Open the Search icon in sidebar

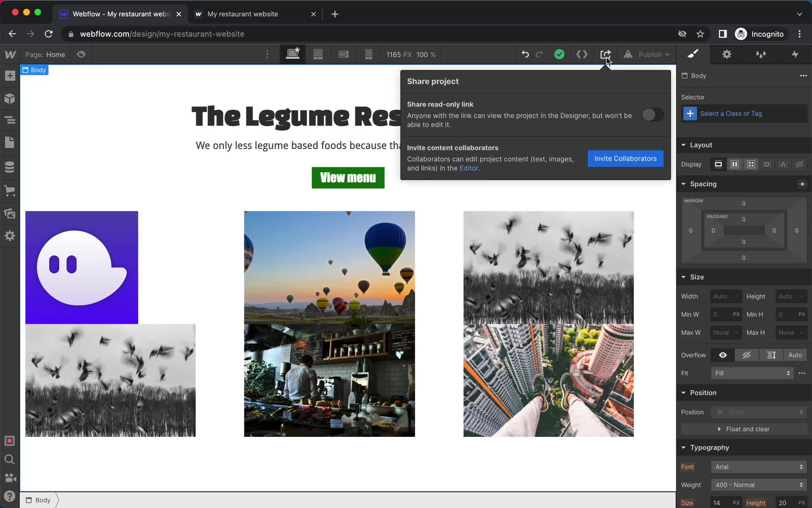coord(10,459)
